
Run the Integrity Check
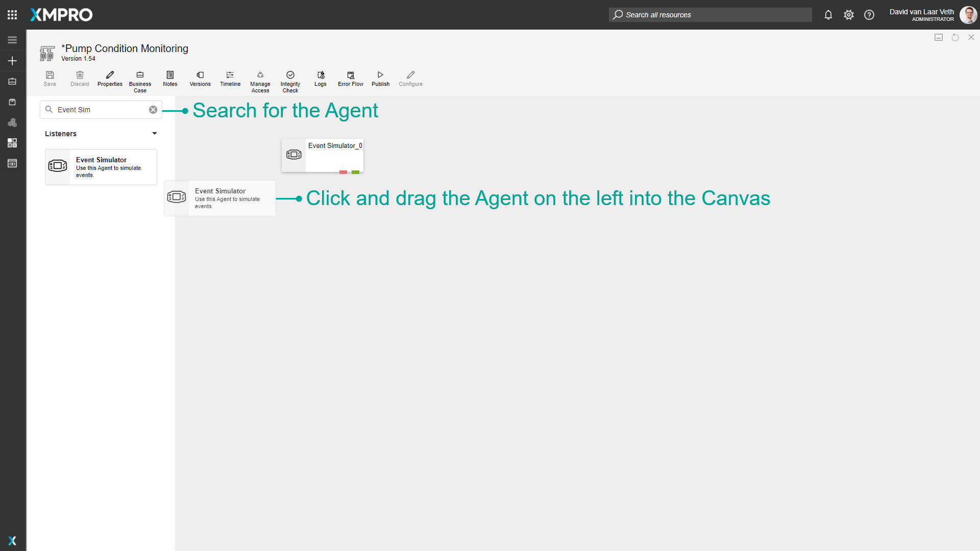tap(290, 81)
